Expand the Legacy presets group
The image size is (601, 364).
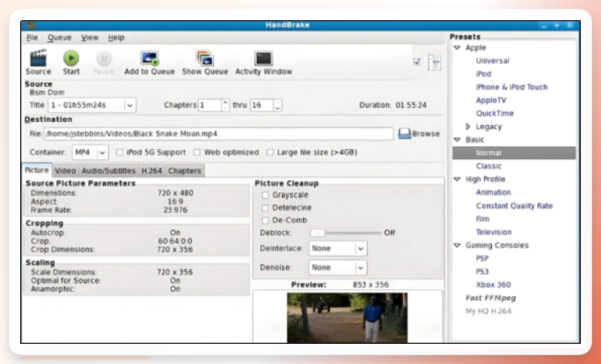468,127
